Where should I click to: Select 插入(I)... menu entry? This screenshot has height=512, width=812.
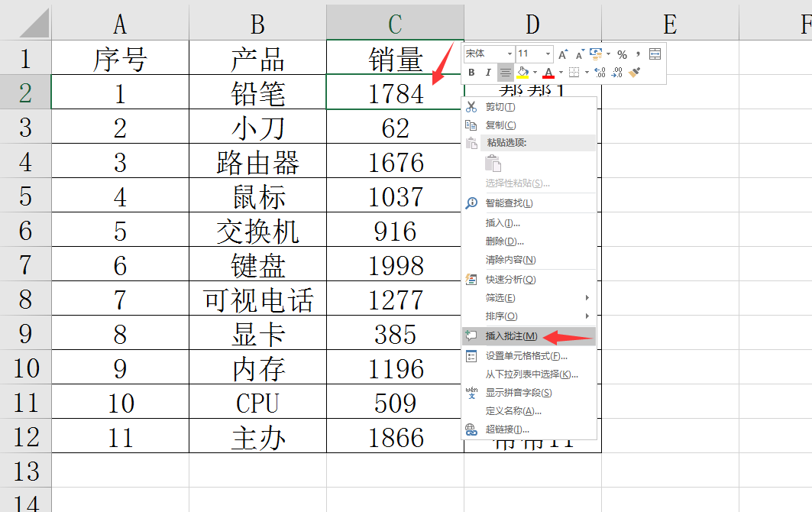529,223
